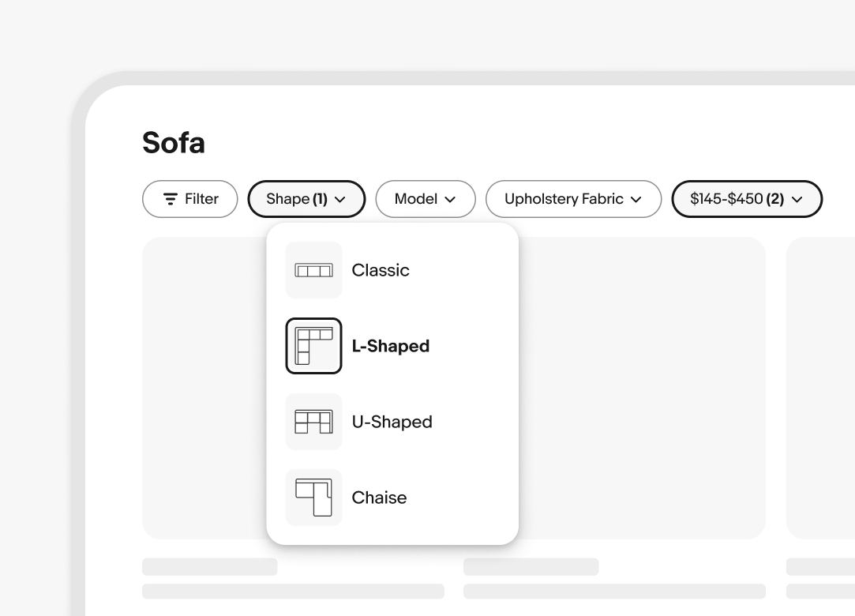Image resolution: width=855 pixels, height=616 pixels.
Task: Choose the U-Shaped option label
Action: (392, 422)
